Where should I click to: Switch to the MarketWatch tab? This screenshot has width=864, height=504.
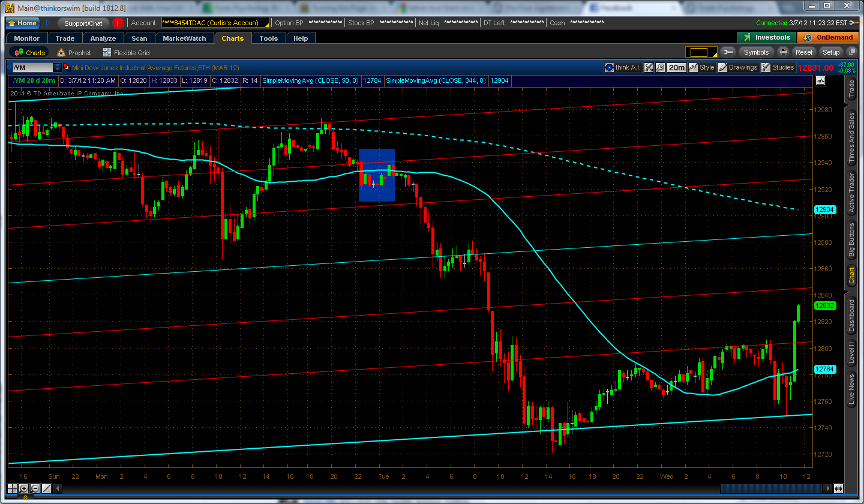[185, 38]
